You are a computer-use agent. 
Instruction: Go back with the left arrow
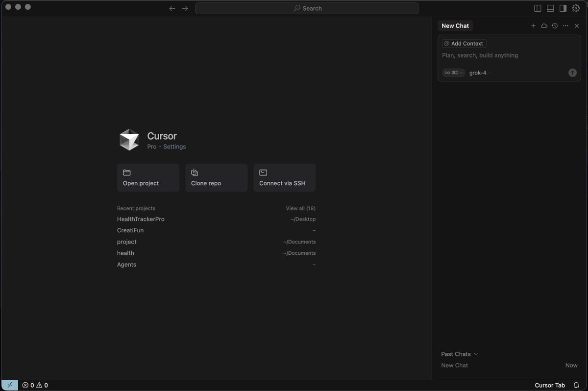pos(172,8)
